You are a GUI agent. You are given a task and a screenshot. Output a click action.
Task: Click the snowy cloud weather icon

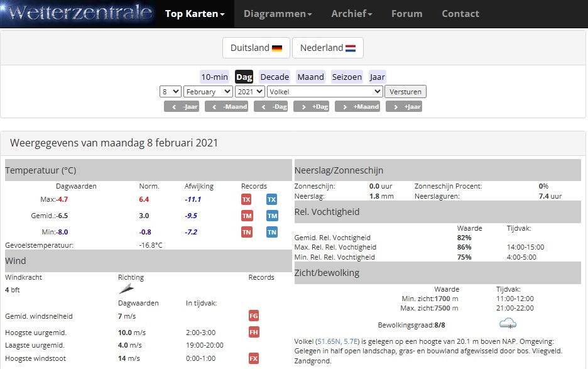click(508, 324)
